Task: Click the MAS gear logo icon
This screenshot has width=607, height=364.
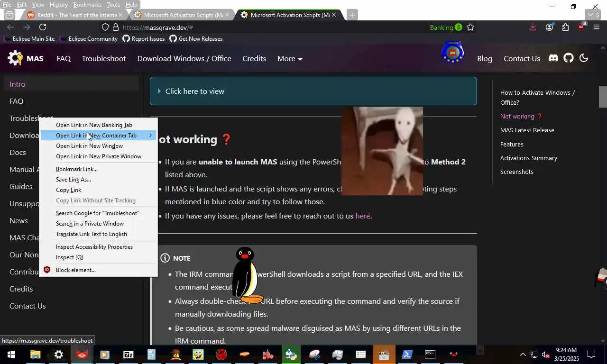Action: pyautogui.click(x=15, y=58)
